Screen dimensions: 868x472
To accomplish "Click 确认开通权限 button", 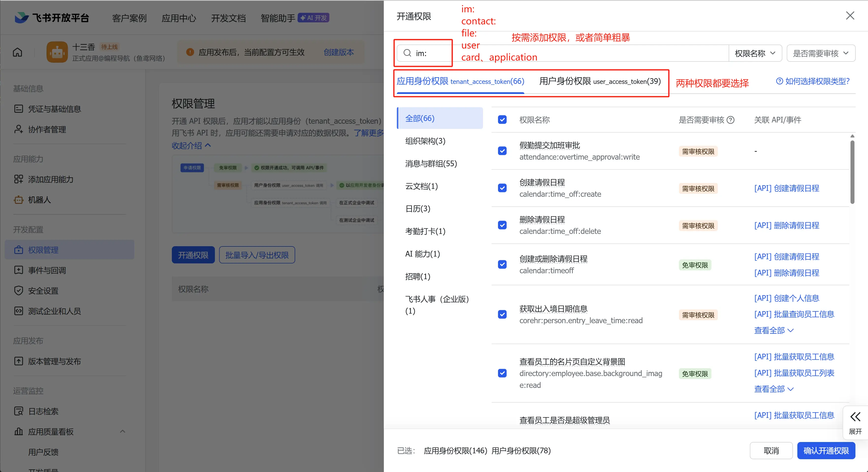I will point(826,450).
